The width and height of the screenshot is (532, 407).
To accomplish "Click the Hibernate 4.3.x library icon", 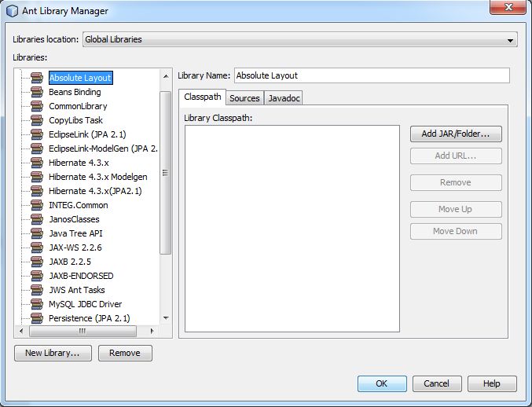I will [x=37, y=163].
